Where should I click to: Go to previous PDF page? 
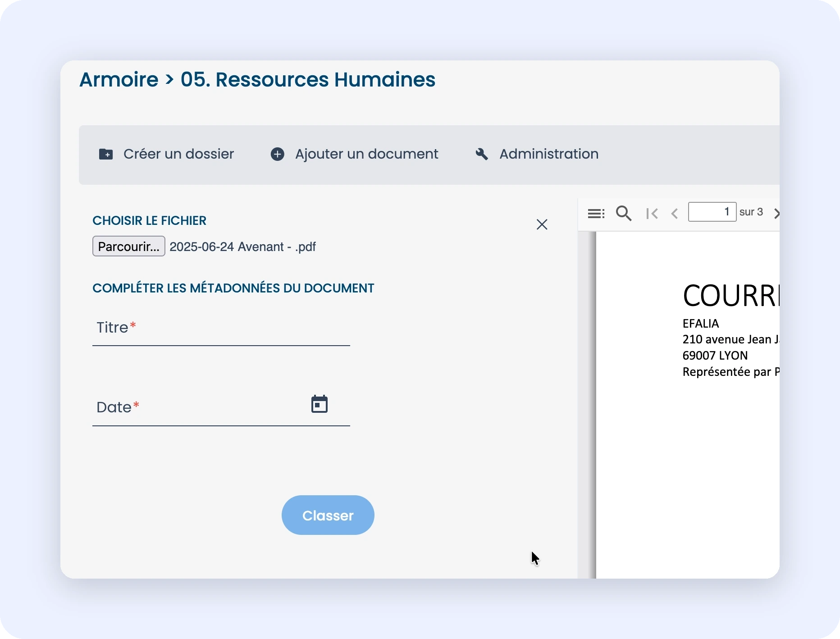pos(675,213)
